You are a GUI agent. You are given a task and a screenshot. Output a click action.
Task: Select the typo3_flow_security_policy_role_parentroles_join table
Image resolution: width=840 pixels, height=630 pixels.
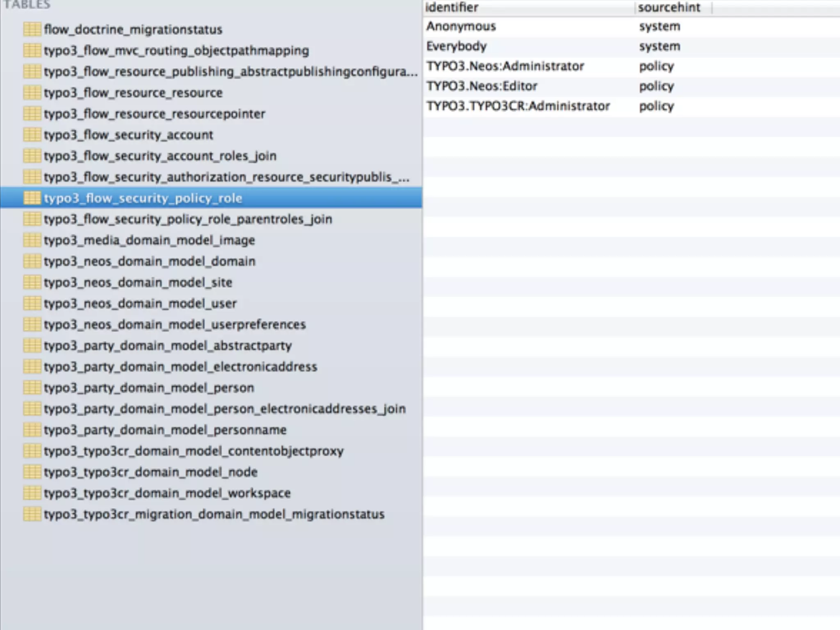(187, 219)
